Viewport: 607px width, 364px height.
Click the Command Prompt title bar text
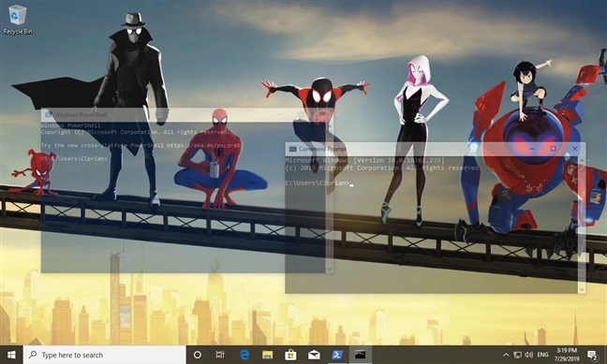(x=322, y=149)
